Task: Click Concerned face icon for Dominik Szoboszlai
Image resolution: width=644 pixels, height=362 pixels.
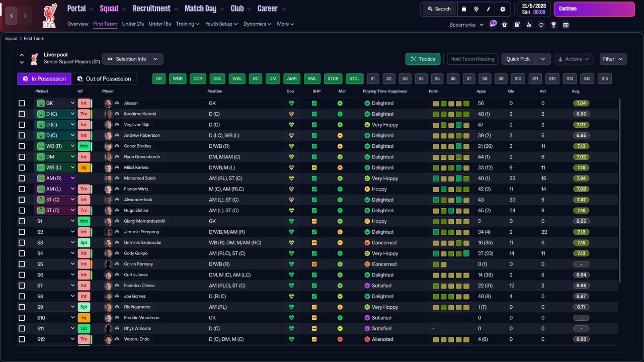Action: point(367,243)
